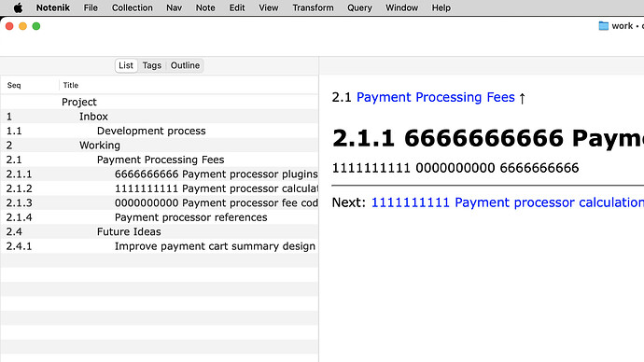Click the green zoom window button

[x=36, y=26]
